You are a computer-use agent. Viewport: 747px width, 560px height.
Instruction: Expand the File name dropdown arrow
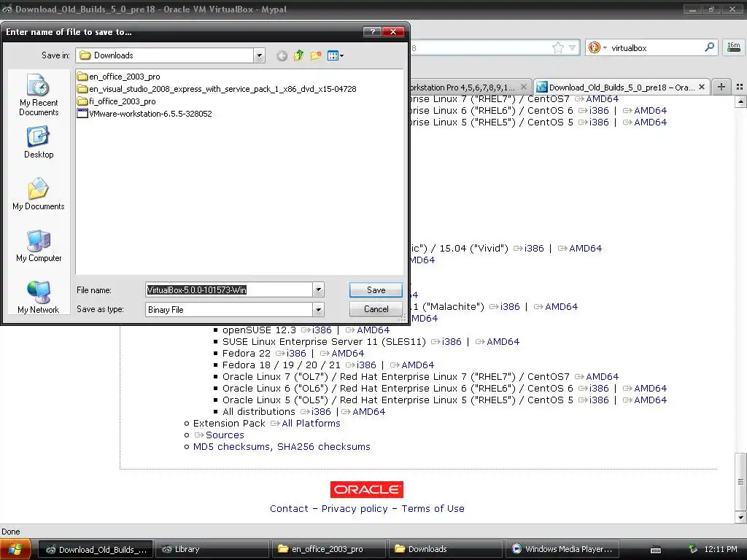coord(318,289)
